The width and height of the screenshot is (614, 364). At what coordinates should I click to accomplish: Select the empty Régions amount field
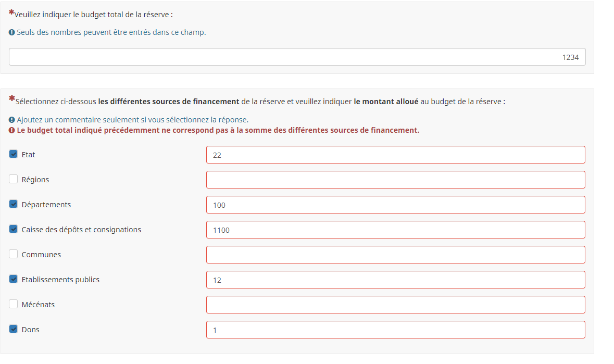[395, 180]
